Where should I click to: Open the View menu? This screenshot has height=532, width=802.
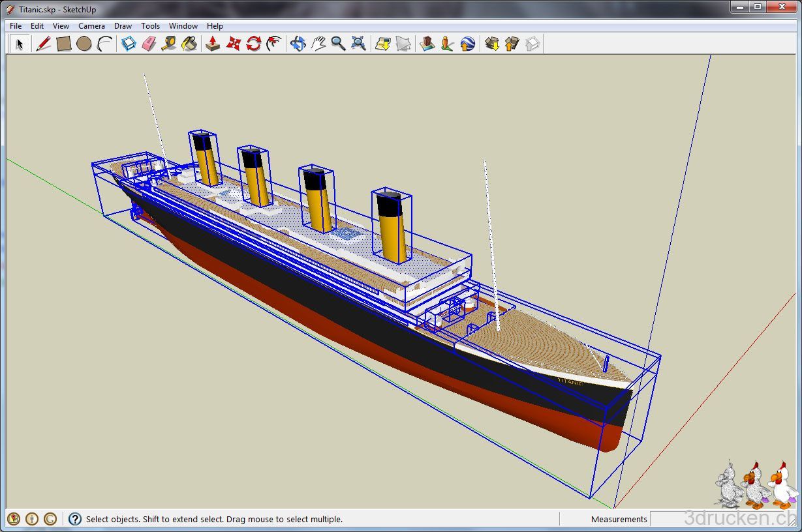[x=61, y=26]
